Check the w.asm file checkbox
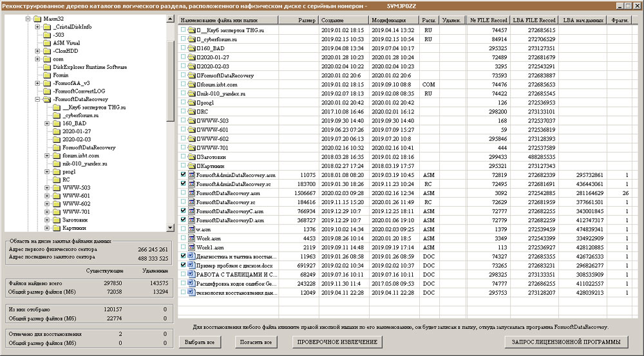The width and height of the screenshot is (644, 356). (x=184, y=229)
